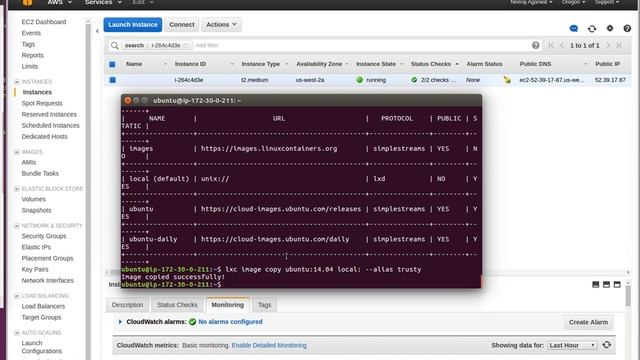This screenshot has height=360, width=640.
Task: Set details pane to split layout
Action: point(606,284)
